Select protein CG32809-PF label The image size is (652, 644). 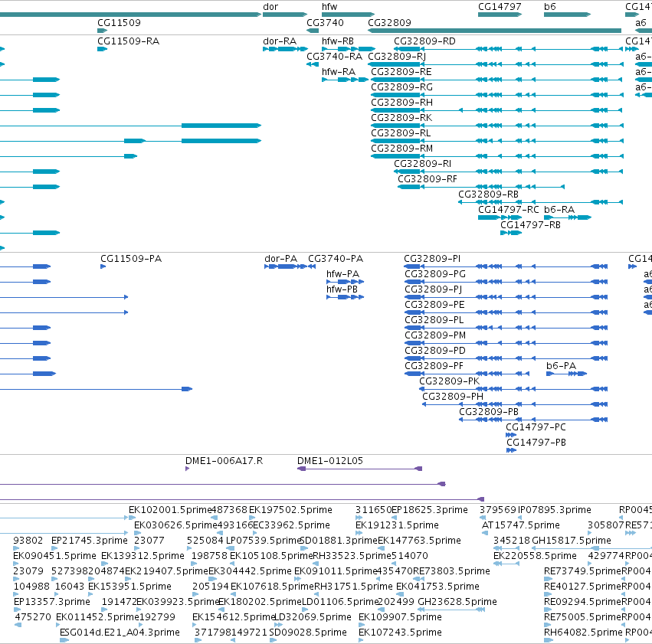pos(434,366)
